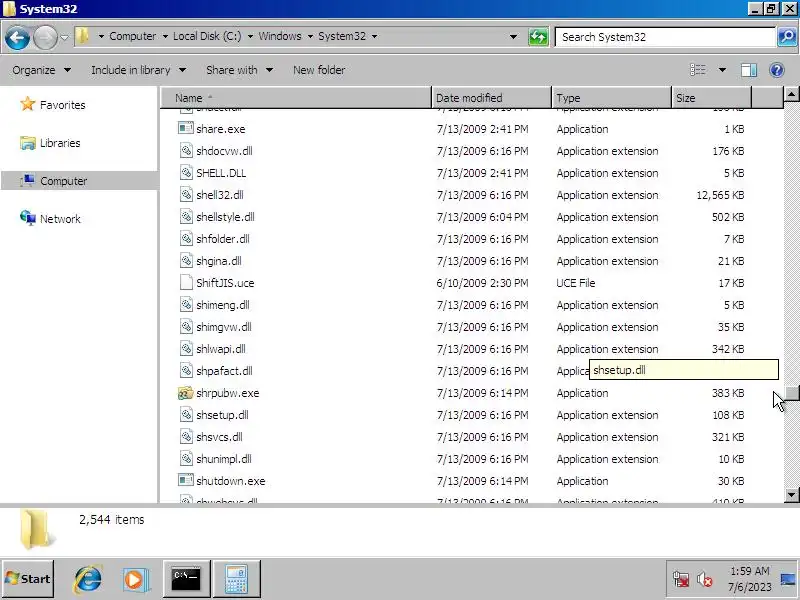Click Windows in the address breadcrumb

[x=280, y=36]
